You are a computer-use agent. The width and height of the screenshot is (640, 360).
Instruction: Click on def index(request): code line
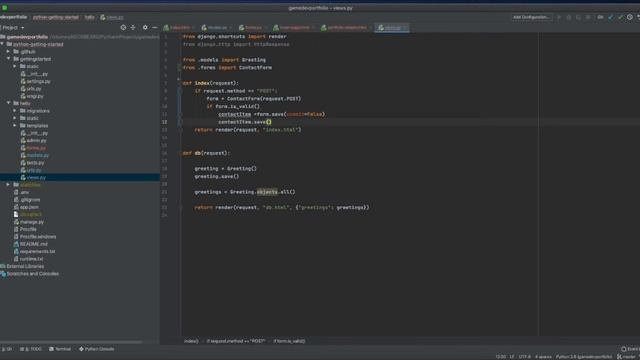pyautogui.click(x=211, y=83)
